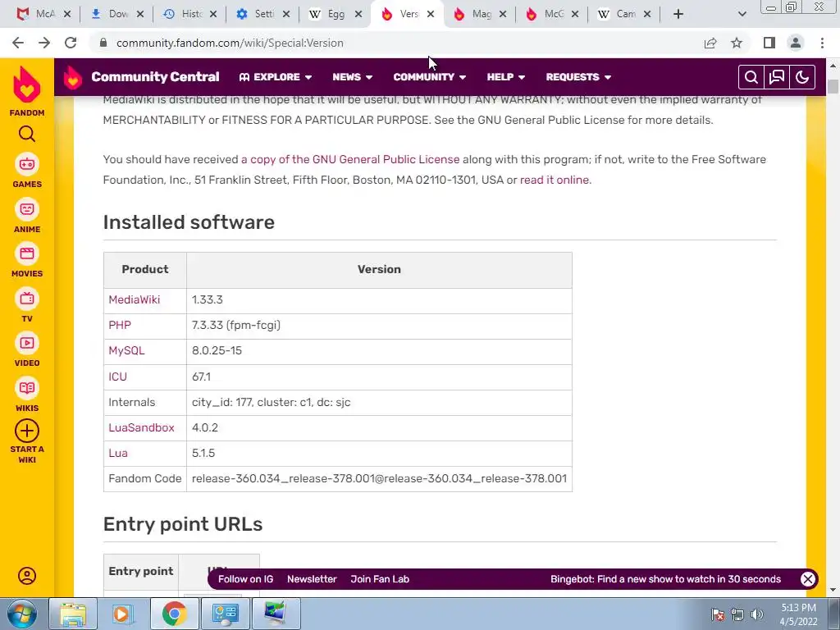Click the volume icon in system tray
The height and width of the screenshot is (630, 840).
coord(757,614)
